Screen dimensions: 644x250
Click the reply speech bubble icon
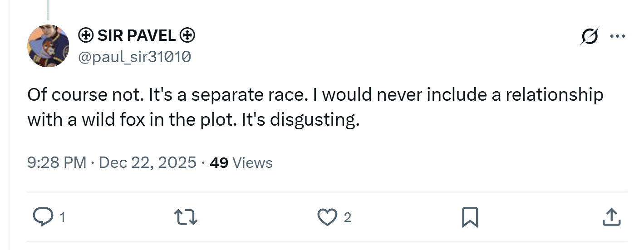(44, 217)
